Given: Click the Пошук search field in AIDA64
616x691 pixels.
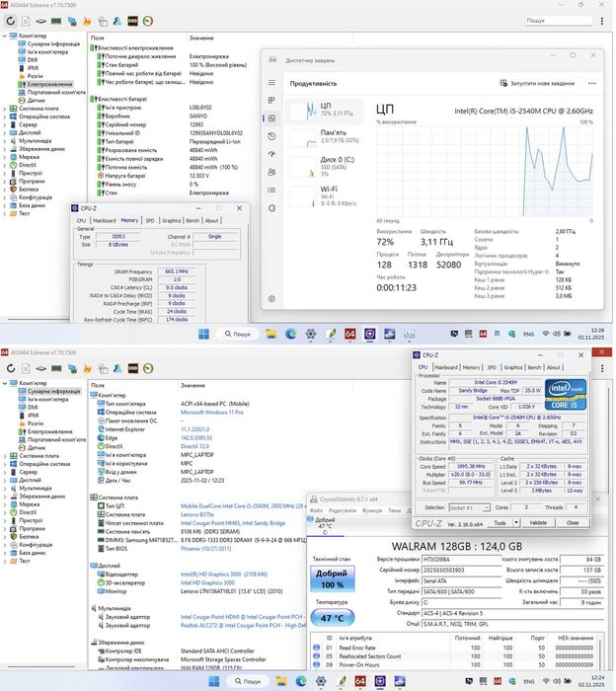Looking at the screenshot, I should (x=559, y=21).
